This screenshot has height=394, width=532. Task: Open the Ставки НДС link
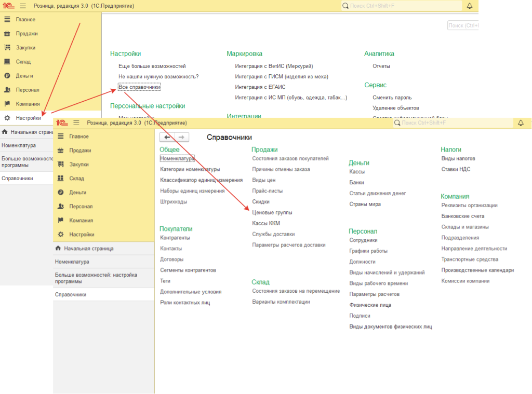tap(456, 169)
